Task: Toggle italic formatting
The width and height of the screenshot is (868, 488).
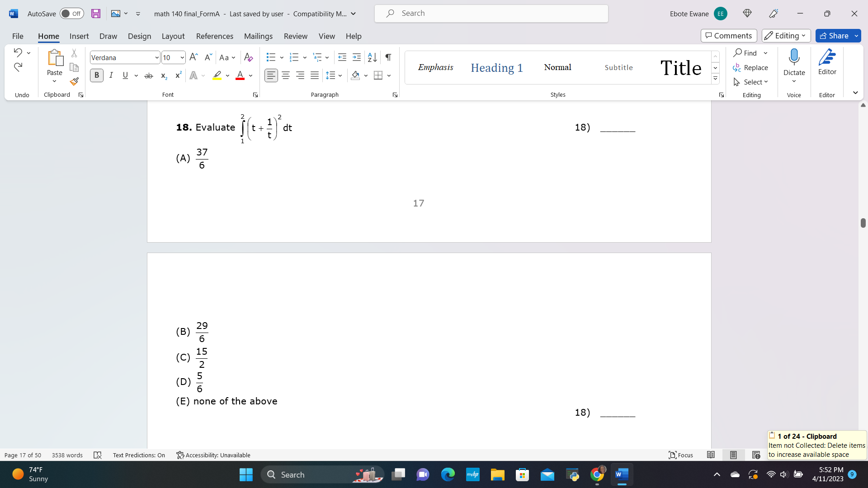Action: tap(111, 75)
